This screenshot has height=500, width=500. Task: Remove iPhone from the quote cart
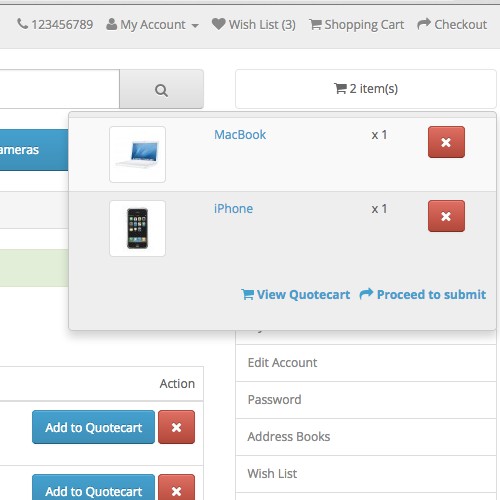(446, 216)
